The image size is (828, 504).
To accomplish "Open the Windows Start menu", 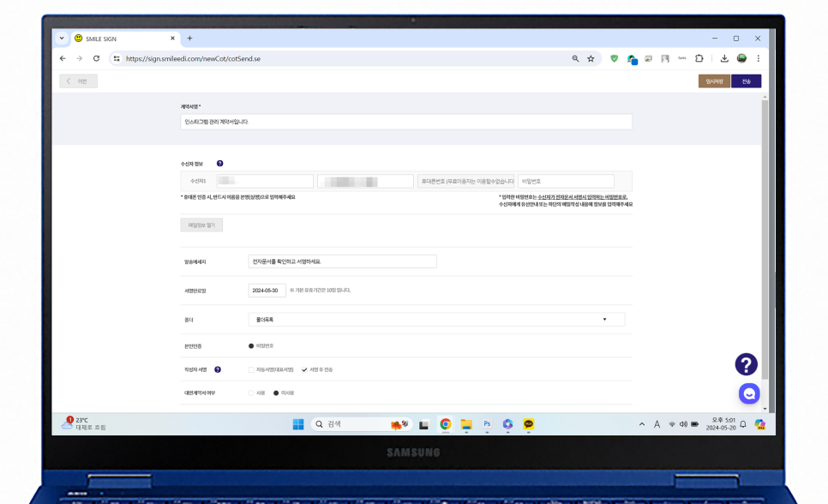I will (x=298, y=424).
